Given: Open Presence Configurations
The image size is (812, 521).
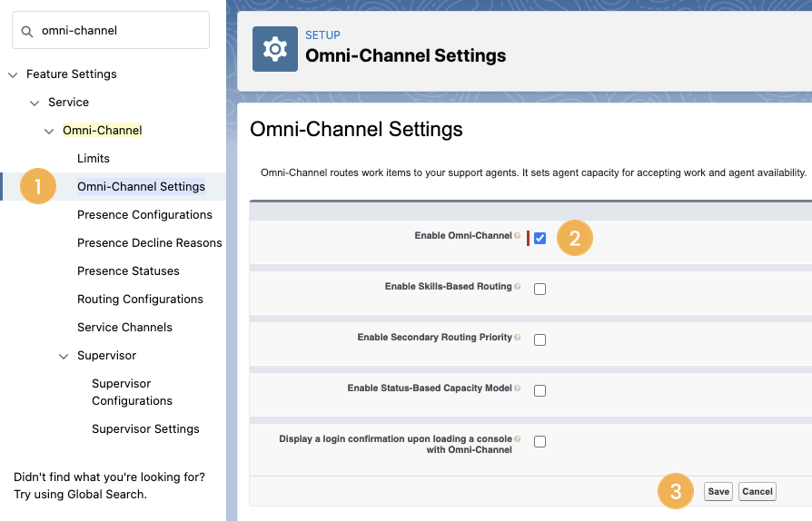Looking at the screenshot, I should [144, 215].
